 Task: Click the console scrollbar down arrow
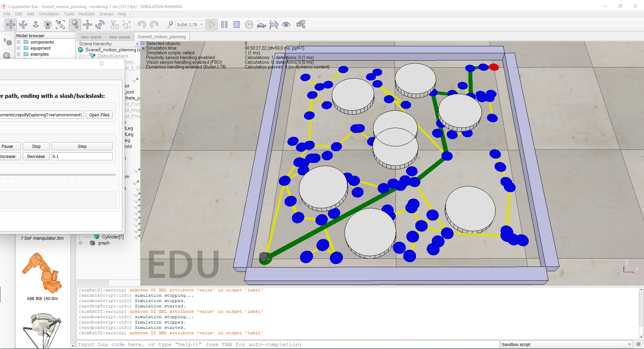(641, 337)
